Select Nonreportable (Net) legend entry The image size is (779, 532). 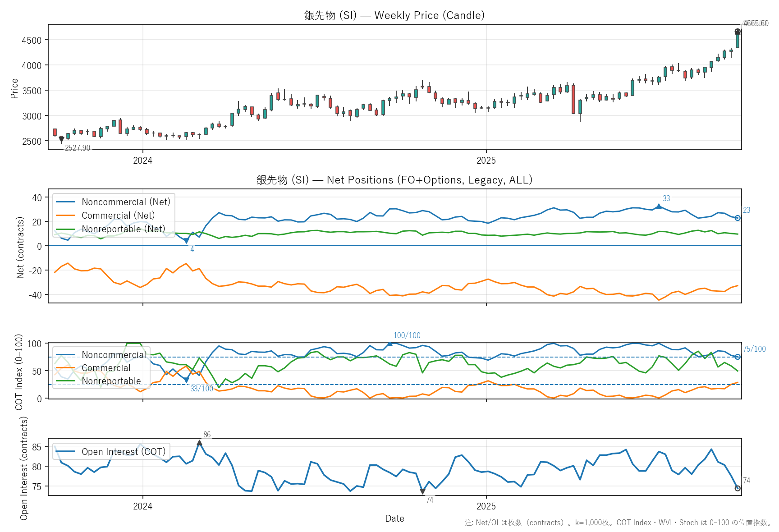123,229
